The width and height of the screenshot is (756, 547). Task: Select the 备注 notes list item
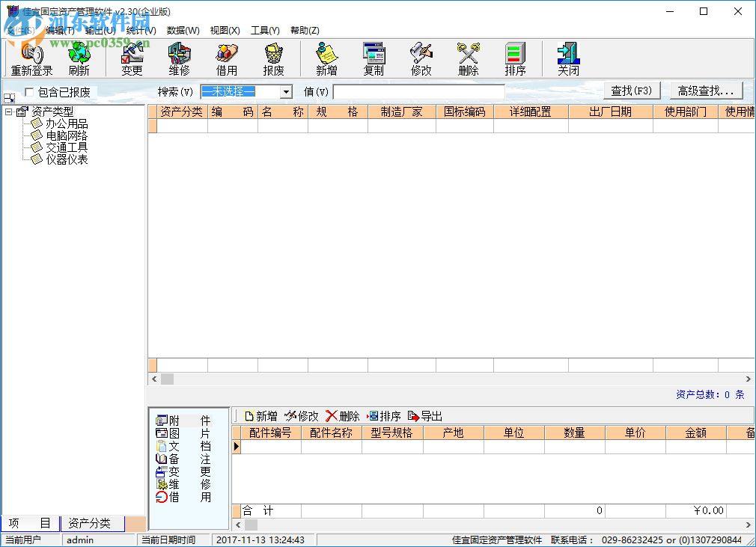pos(183,459)
